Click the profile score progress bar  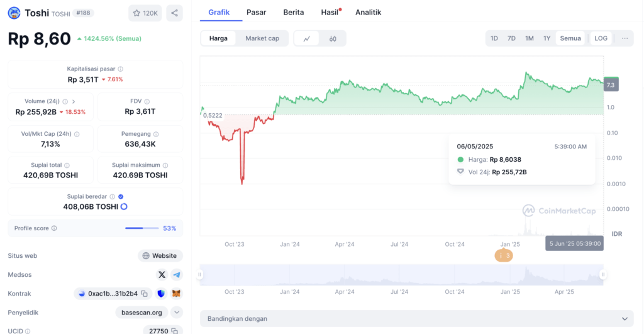tap(142, 228)
